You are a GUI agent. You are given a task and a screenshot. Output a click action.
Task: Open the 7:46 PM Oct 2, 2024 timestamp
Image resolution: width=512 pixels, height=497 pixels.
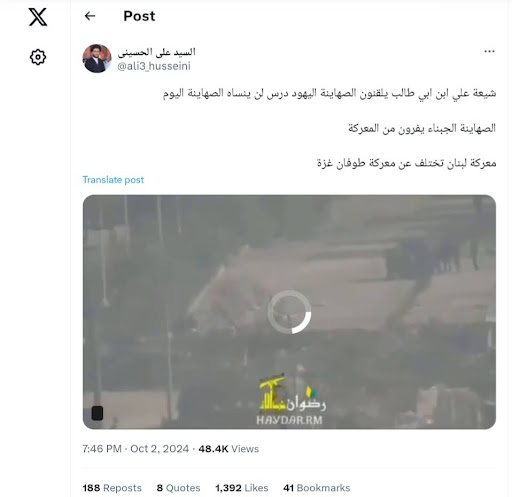point(136,449)
